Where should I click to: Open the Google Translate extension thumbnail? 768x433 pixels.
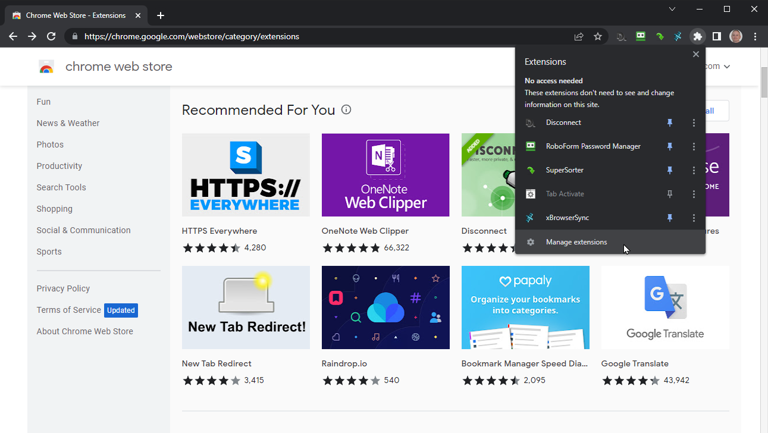coord(665,308)
